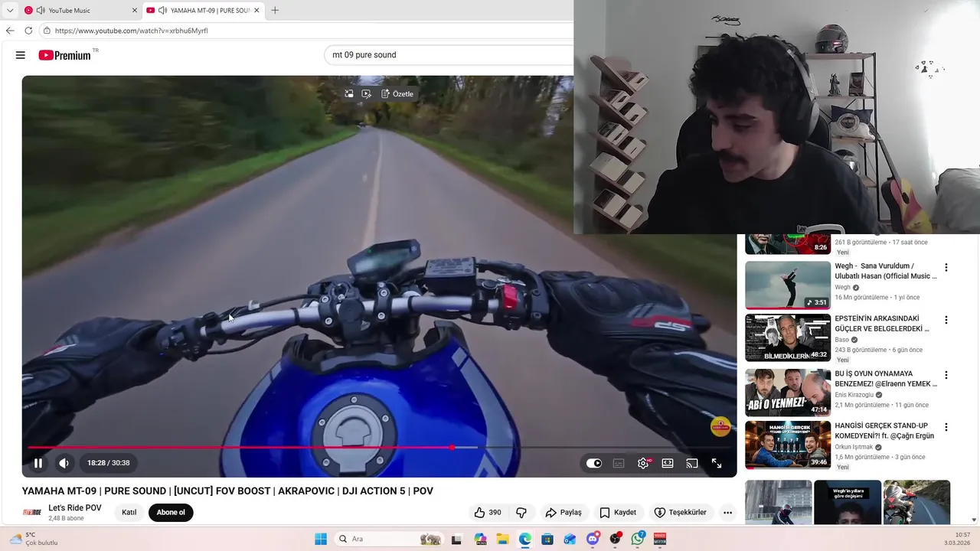Subscribe with the Abone ol button
The height and width of the screenshot is (551, 980).
171,513
